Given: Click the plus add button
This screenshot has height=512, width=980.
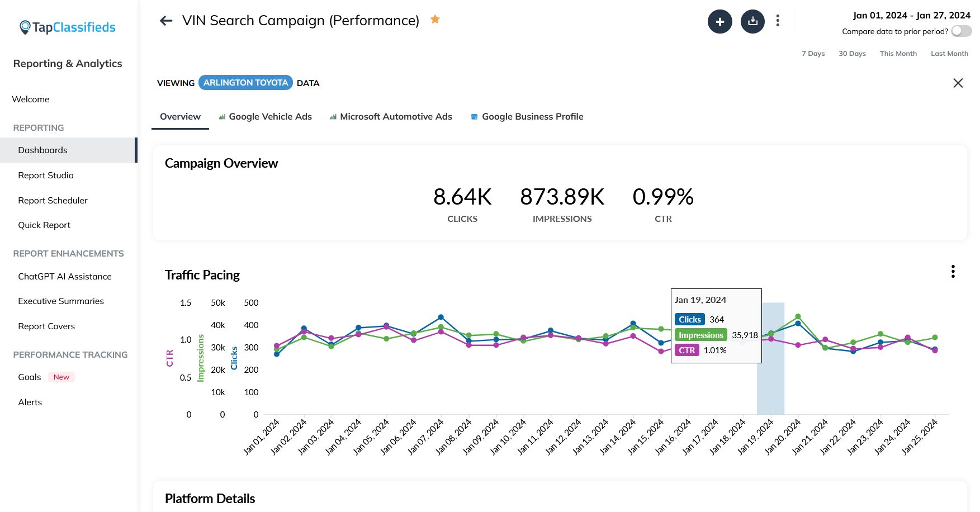Looking at the screenshot, I should coord(719,22).
